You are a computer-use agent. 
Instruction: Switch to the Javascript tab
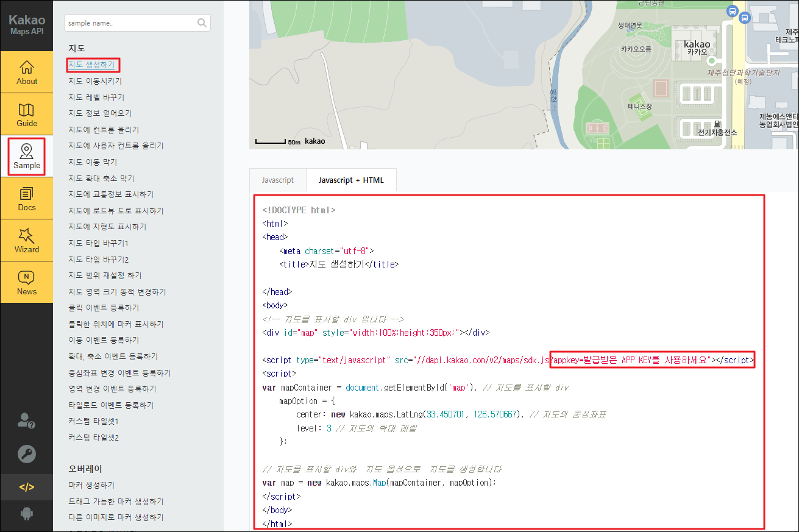click(277, 180)
